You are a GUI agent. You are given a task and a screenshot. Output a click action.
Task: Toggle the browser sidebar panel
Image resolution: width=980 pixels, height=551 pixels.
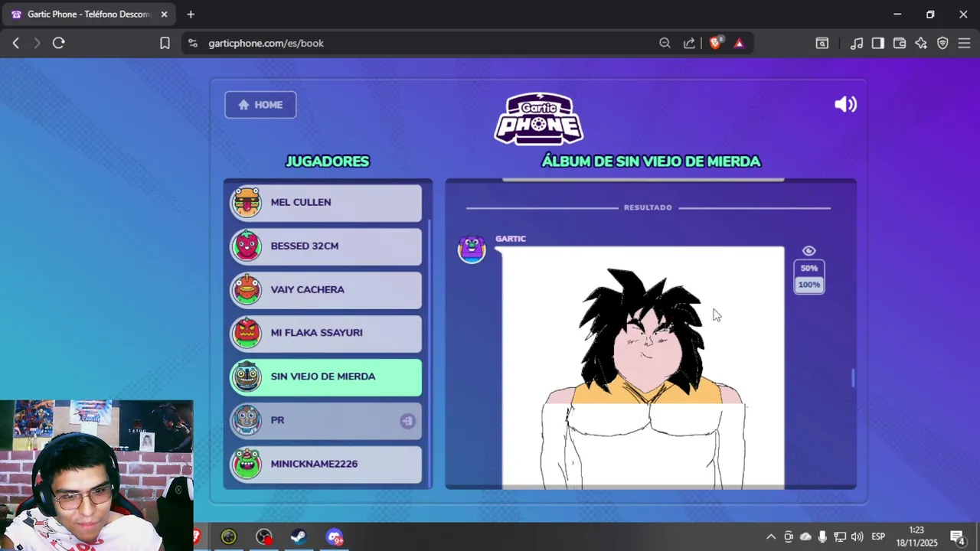(878, 44)
